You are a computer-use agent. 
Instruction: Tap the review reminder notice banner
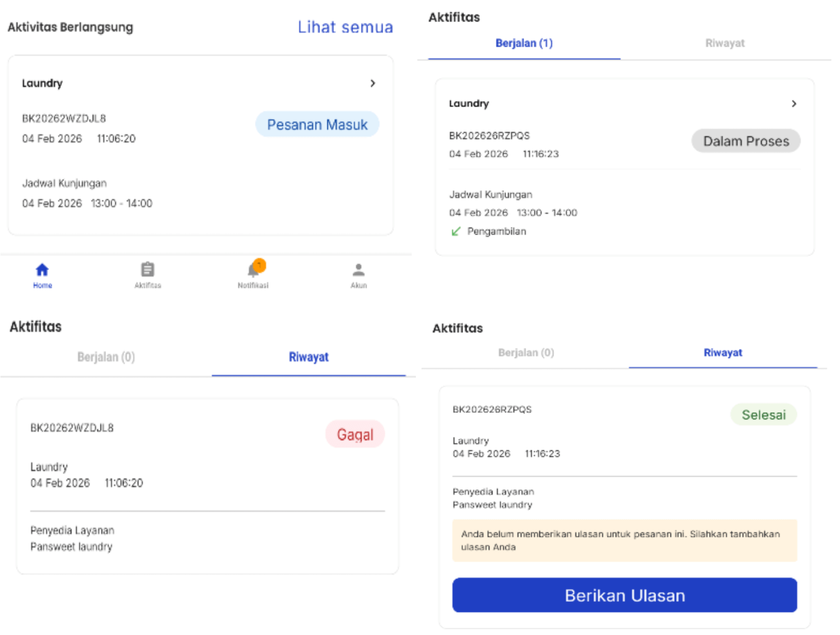point(624,541)
